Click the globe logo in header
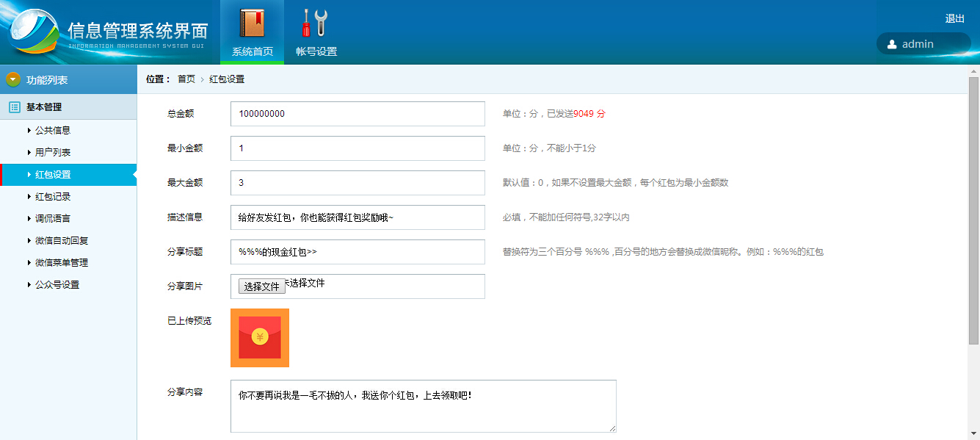The image size is (980, 440). coord(35,33)
